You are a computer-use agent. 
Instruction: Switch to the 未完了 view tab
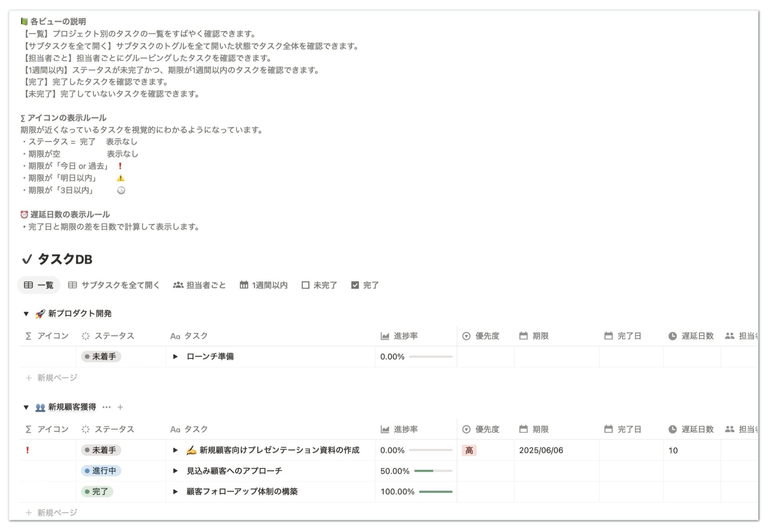[319, 285]
